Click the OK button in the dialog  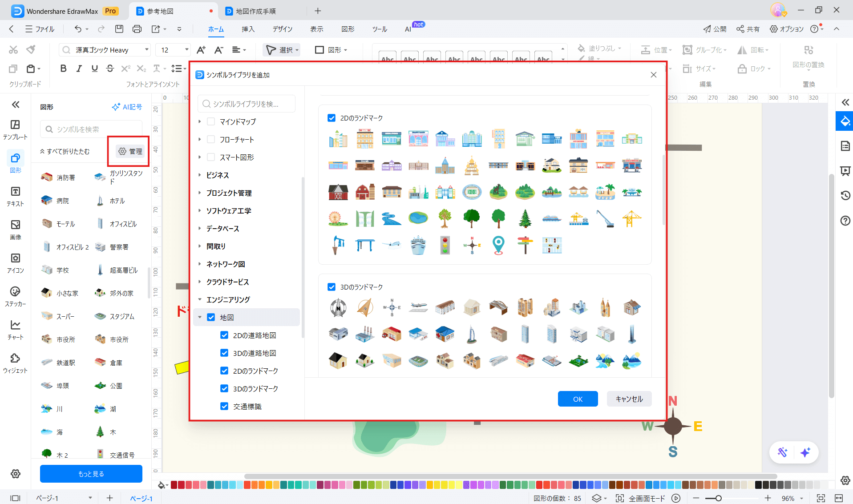coord(578,399)
